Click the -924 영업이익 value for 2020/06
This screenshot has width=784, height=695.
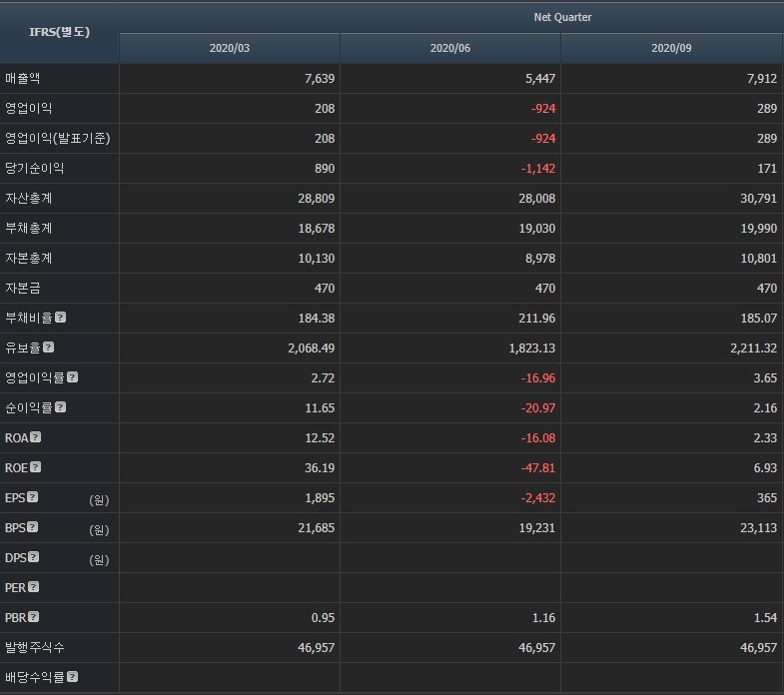543,109
